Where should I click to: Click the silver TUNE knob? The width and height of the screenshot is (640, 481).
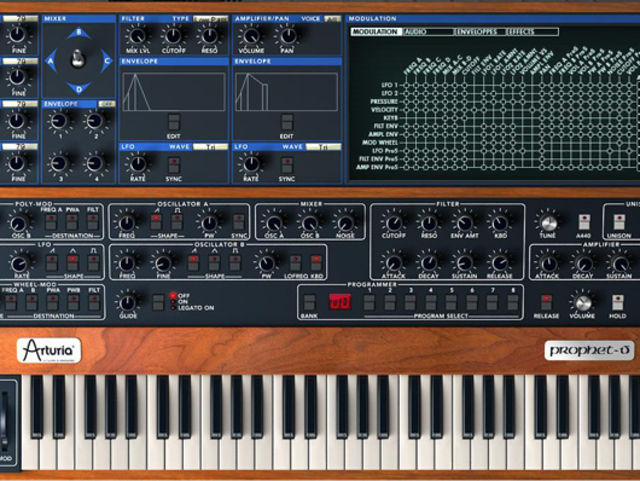[548, 223]
